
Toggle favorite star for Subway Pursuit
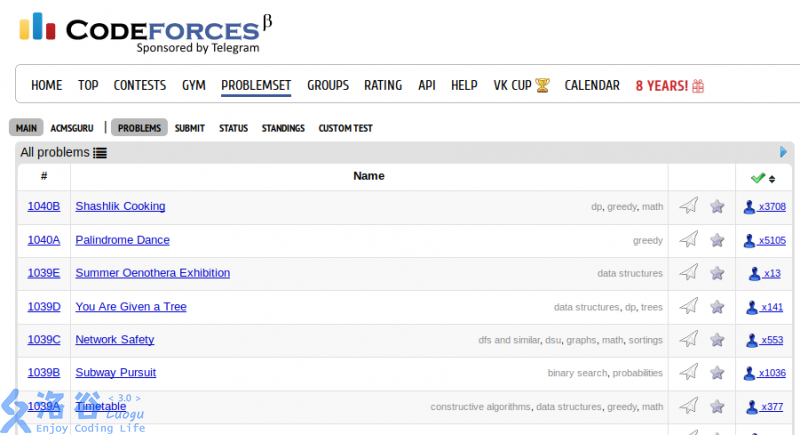(x=717, y=373)
